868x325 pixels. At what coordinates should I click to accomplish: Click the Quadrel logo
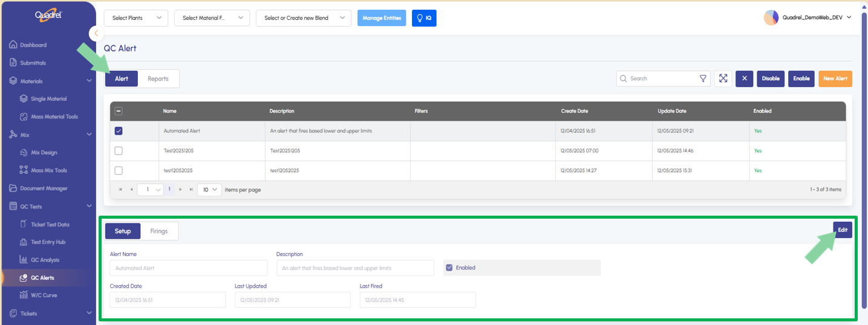pos(48,15)
